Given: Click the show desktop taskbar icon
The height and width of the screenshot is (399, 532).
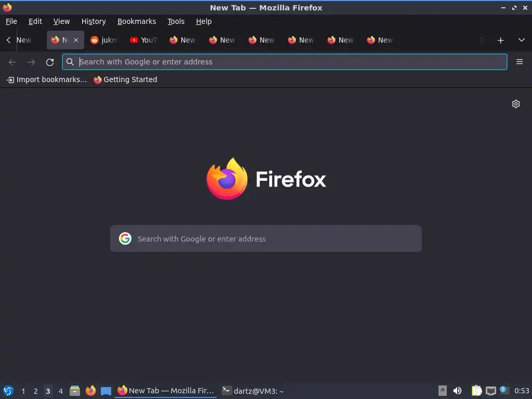Looking at the screenshot, I should (x=106, y=391).
